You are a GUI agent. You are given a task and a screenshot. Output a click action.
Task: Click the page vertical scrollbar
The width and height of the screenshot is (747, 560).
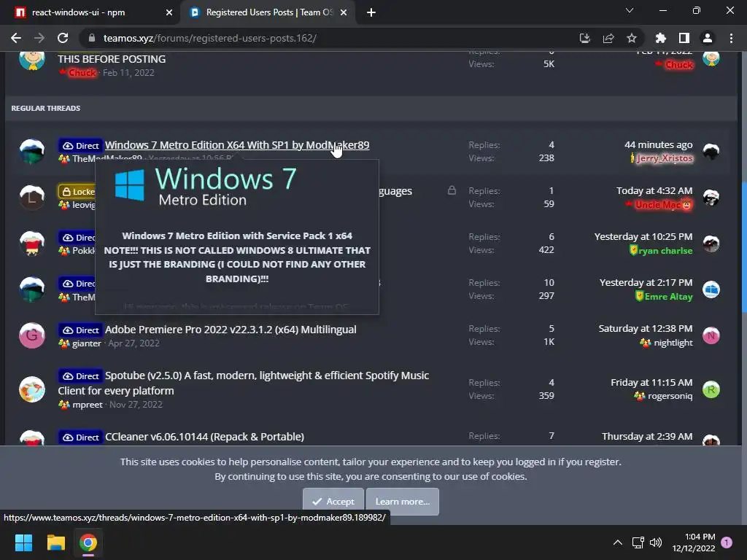click(x=743, y=246)
